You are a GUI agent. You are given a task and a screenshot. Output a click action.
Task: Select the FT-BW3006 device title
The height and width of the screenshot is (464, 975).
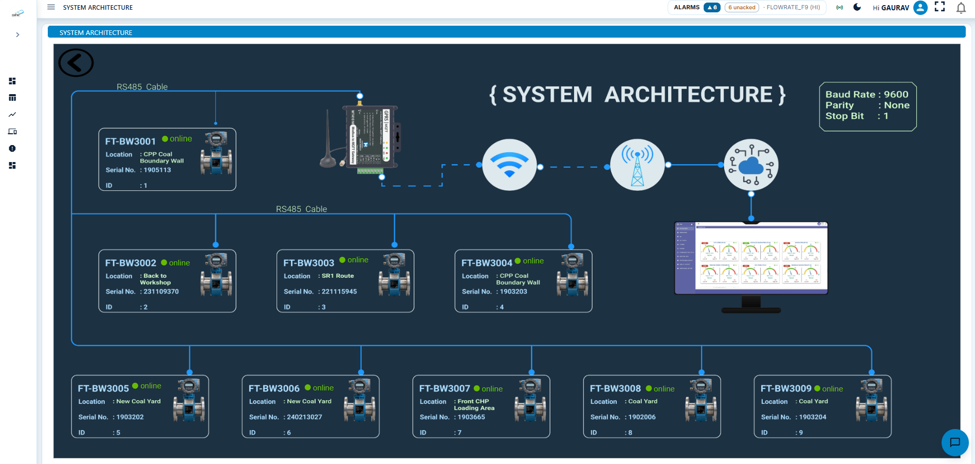(274, 388)
